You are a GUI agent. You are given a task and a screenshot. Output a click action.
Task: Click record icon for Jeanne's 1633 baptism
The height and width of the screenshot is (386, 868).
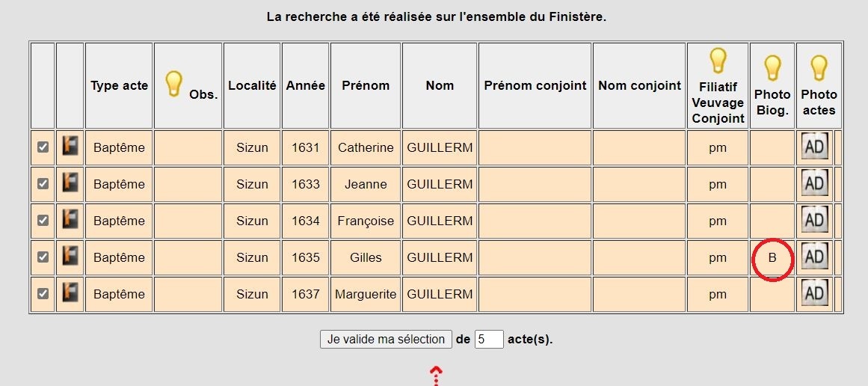(70, 184)
